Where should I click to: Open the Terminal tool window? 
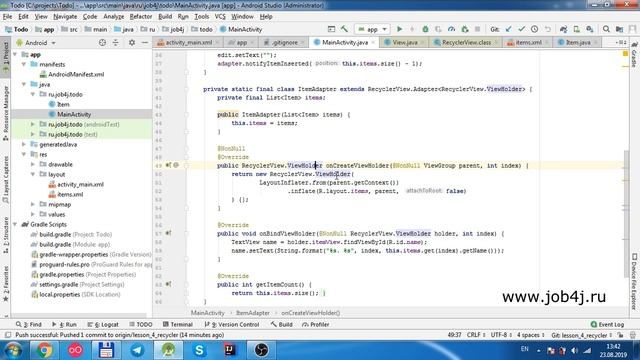pos(178,324)
